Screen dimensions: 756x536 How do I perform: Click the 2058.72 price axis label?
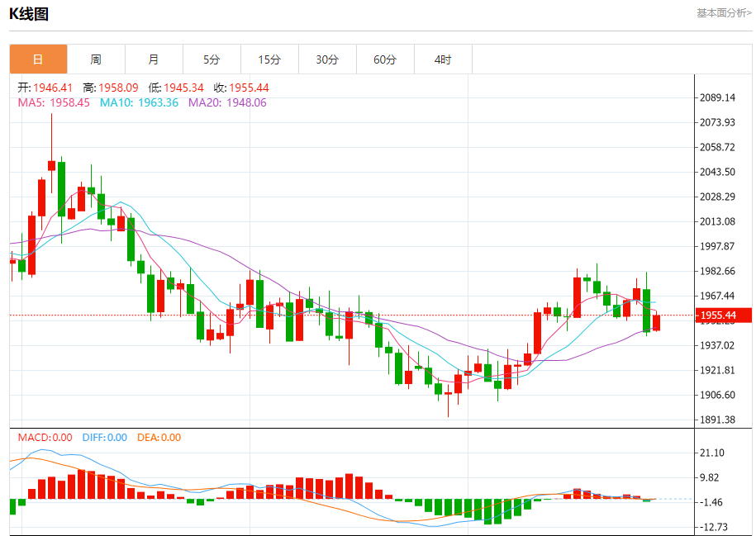tap(717, 148)
